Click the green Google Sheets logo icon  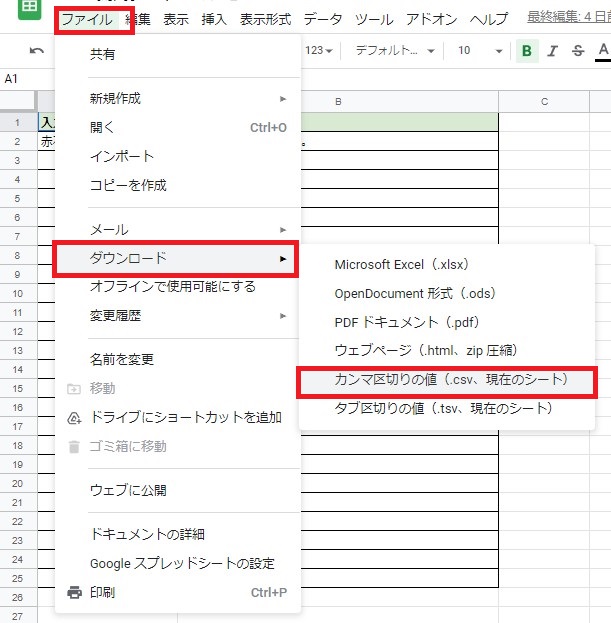[x=31, y=8]
